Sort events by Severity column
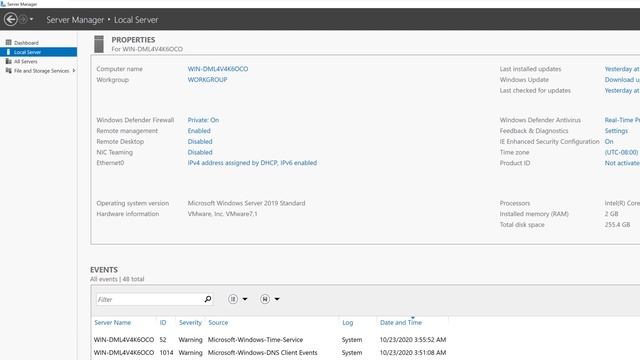640x360 pixels. pos(190,322)
